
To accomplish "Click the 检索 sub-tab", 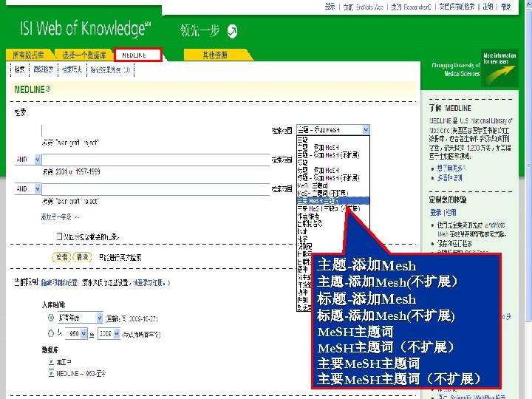I will (x=19, y=69).
